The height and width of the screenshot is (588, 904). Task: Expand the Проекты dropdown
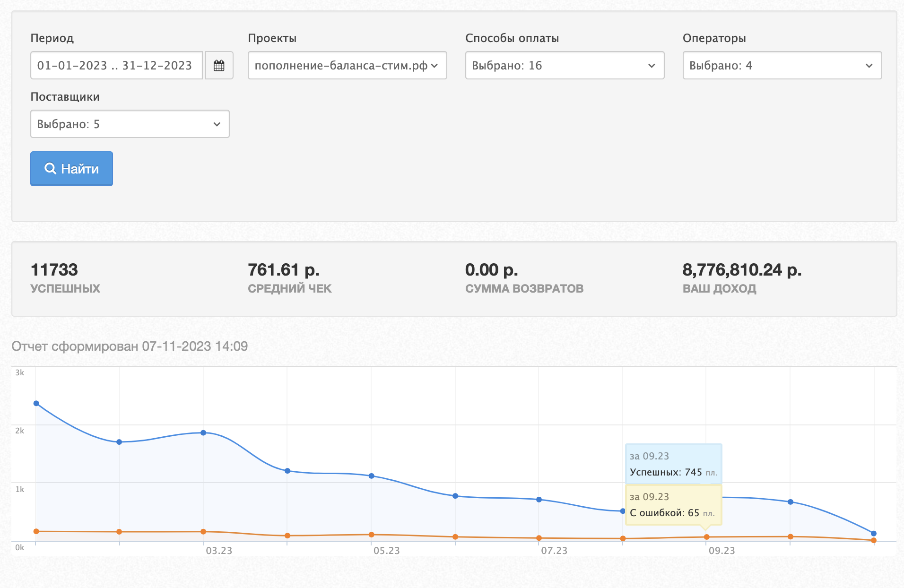pyautogui.click(x=347, y=65)
